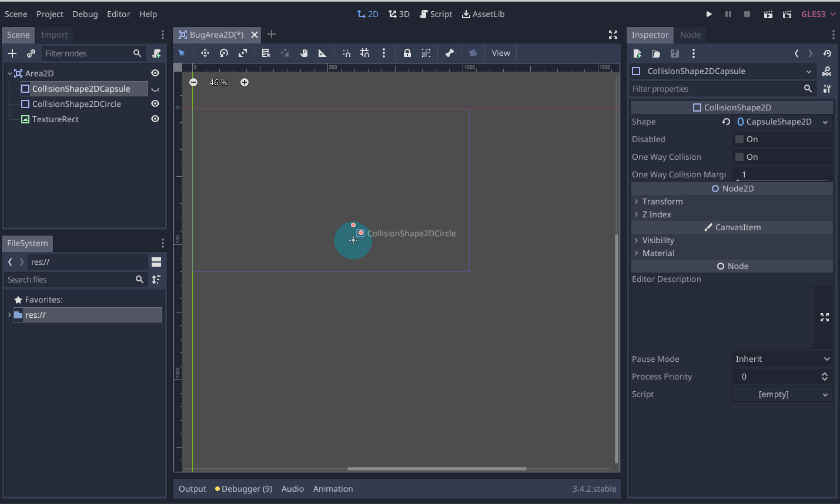Open inspector history with the clock icon
This screenshot has width=840, height=504.
coord(827,53)
